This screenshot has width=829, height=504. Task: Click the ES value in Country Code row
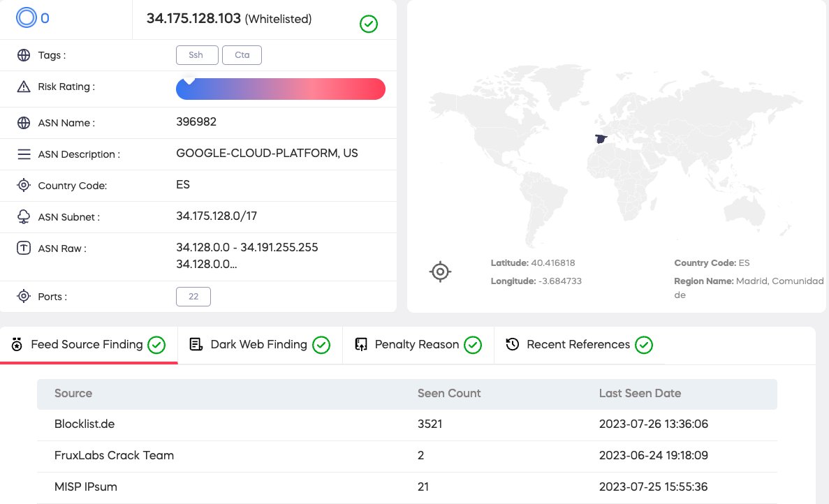(183, 184)
